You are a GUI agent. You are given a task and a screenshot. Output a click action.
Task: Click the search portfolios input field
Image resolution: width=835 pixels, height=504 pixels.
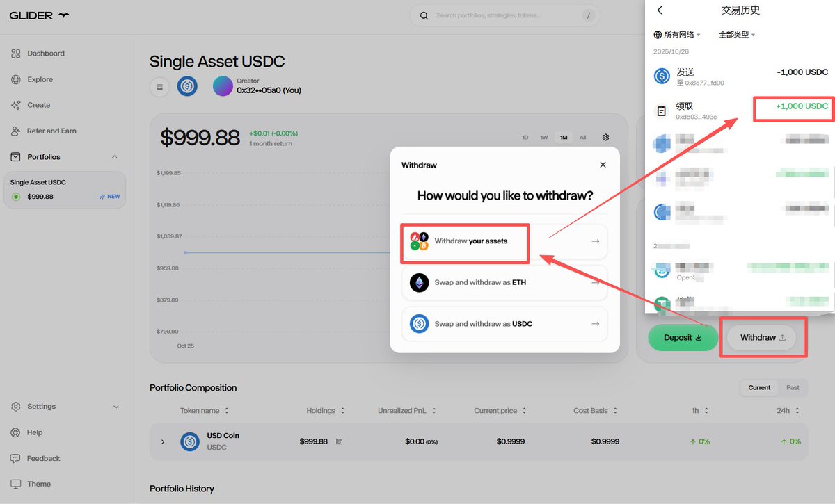pyautogui.click(x=504, y=15)
